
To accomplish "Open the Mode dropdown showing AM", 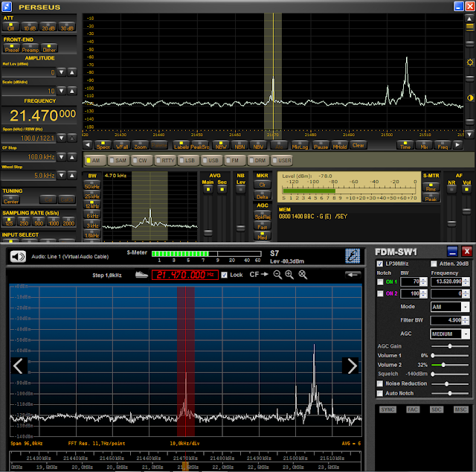I will tap(450, 307).
